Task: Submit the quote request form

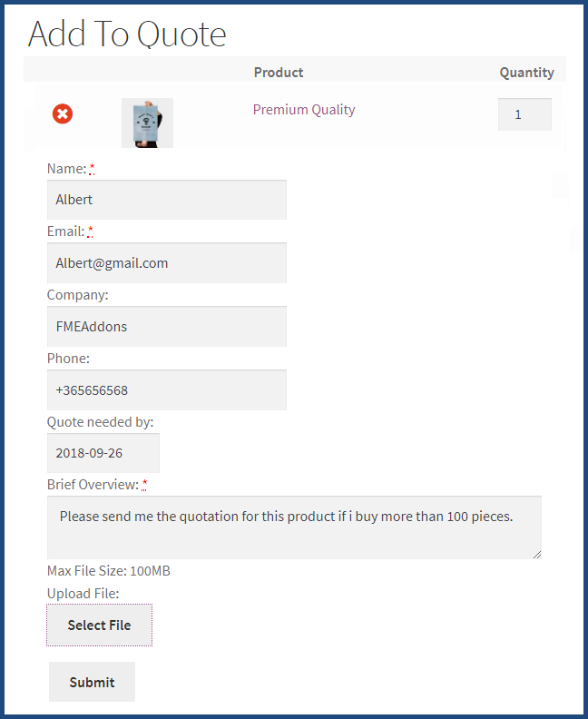Action: click(x=93, y=682)
